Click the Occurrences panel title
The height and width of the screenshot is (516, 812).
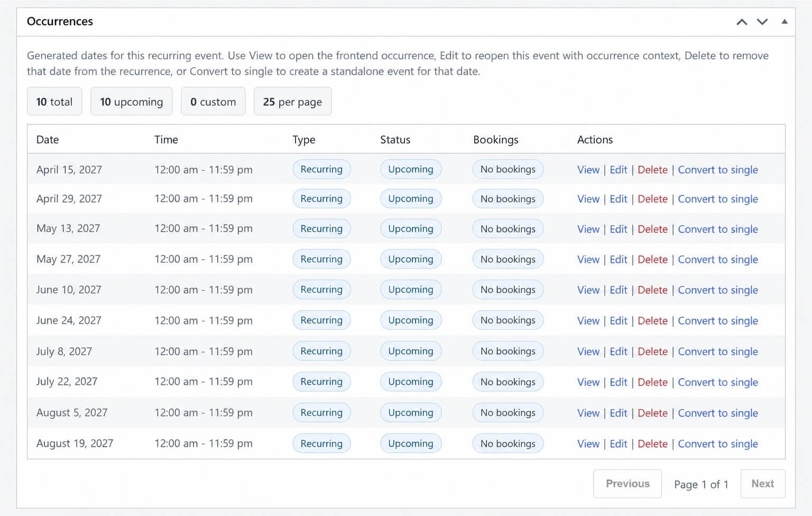(x=60, y=22)
